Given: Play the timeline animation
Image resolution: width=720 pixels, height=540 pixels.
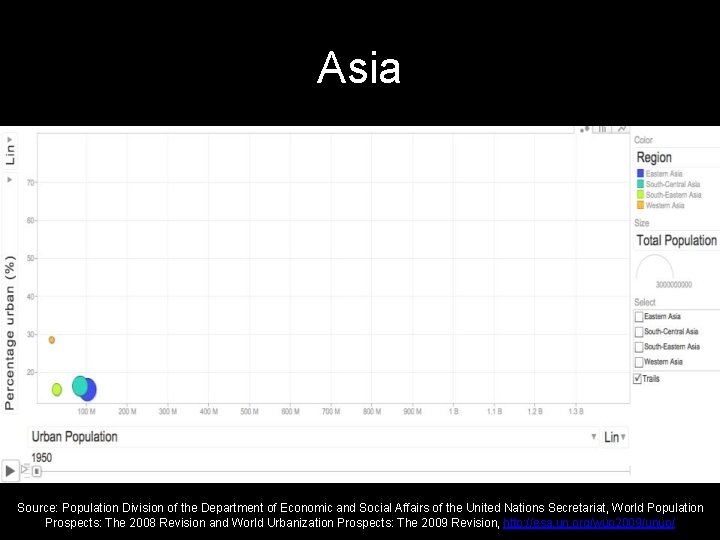Looking at the screenshot, I should (10, 471).
